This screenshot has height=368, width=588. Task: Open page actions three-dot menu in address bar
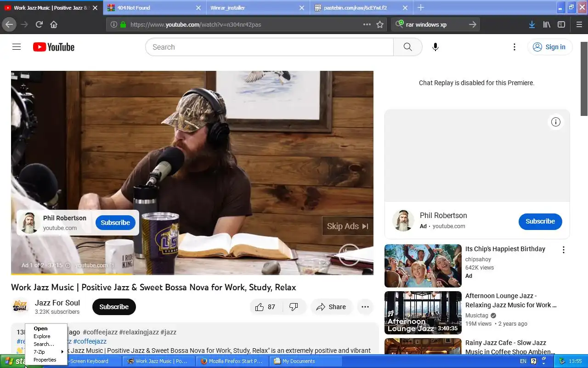(367, 24)
